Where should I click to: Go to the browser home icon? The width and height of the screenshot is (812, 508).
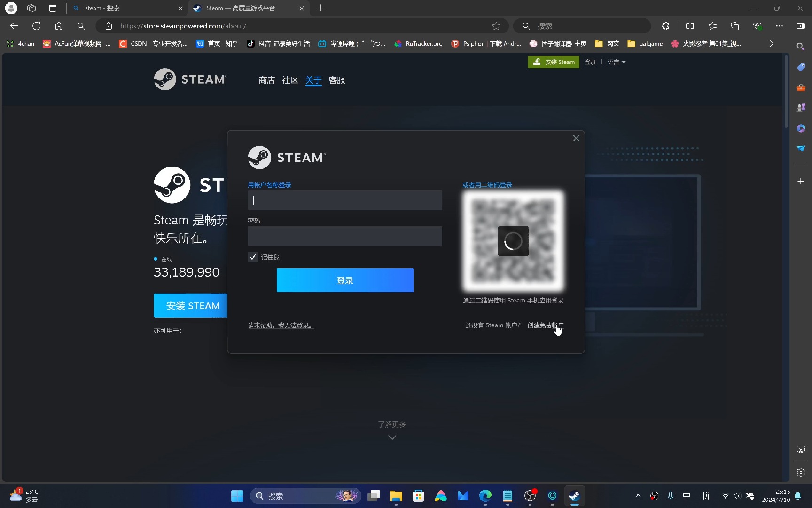pos(59,26)
